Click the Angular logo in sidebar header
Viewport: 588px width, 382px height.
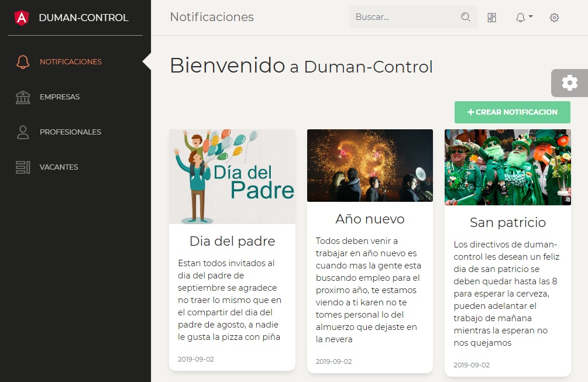pos(22,18)
